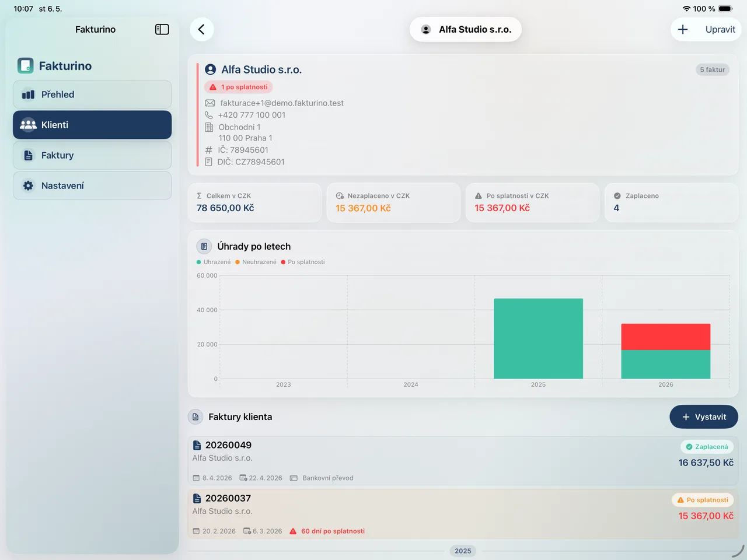
Task: Click the Přehled chart icon
Action: (28, 94)
